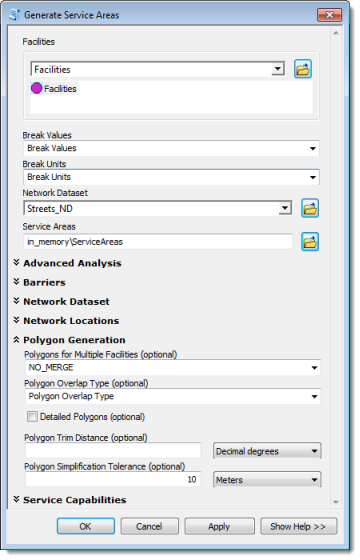Expand the Advanced Analysis section
This screenshot has width=360, height=560.
pos(16,262)
